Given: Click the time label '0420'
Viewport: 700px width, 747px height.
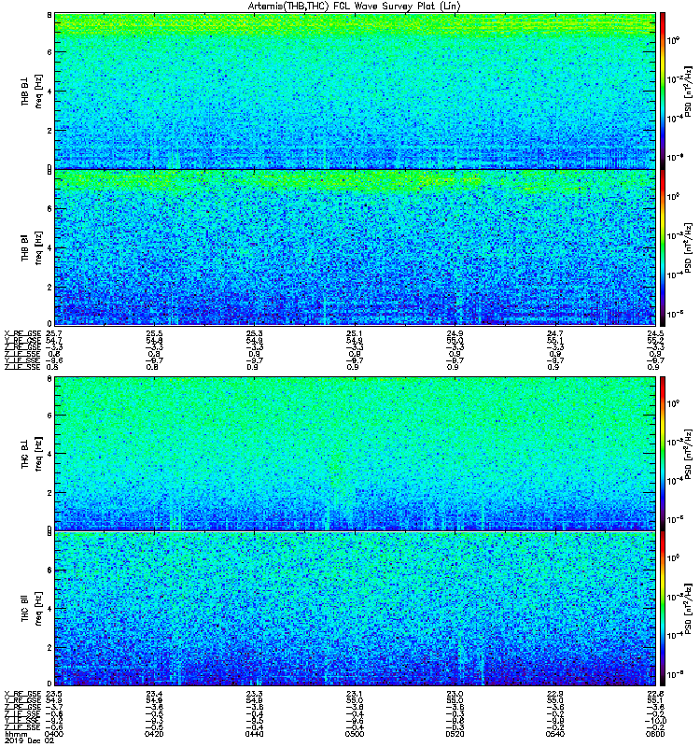Looking at the screenshot, I should (x=154, y=734).
